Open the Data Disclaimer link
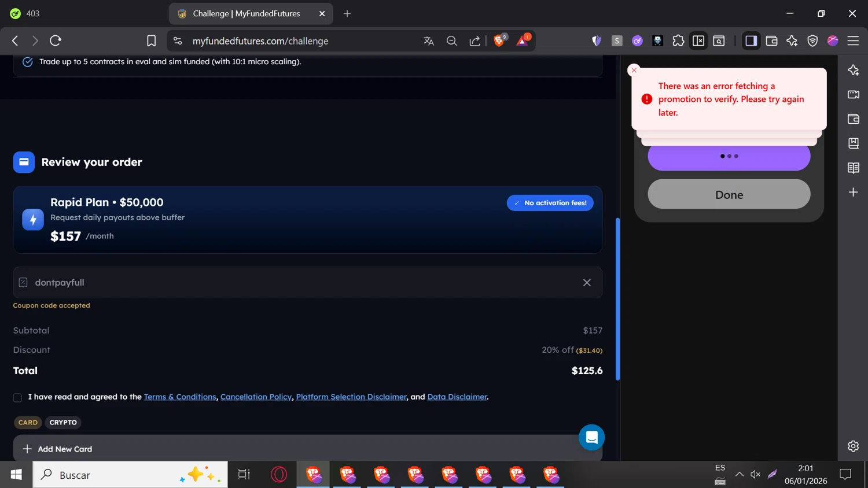Viewport: 868px width, 488px height. pos(457,397)
